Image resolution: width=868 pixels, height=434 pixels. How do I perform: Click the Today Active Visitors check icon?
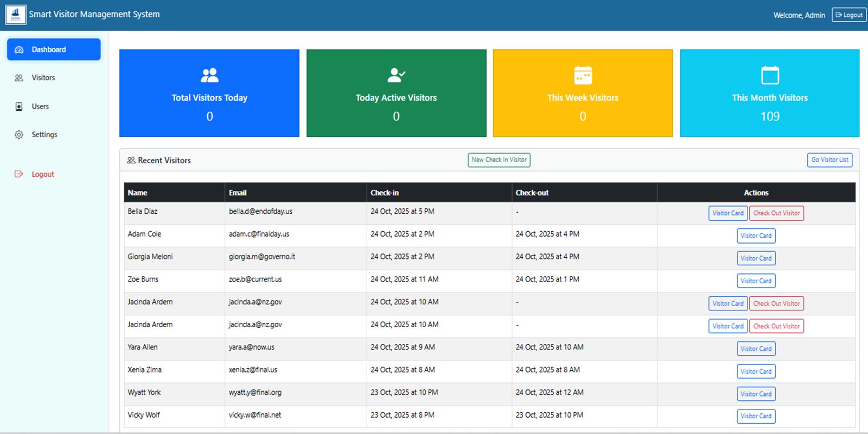(x=396, y=75)
